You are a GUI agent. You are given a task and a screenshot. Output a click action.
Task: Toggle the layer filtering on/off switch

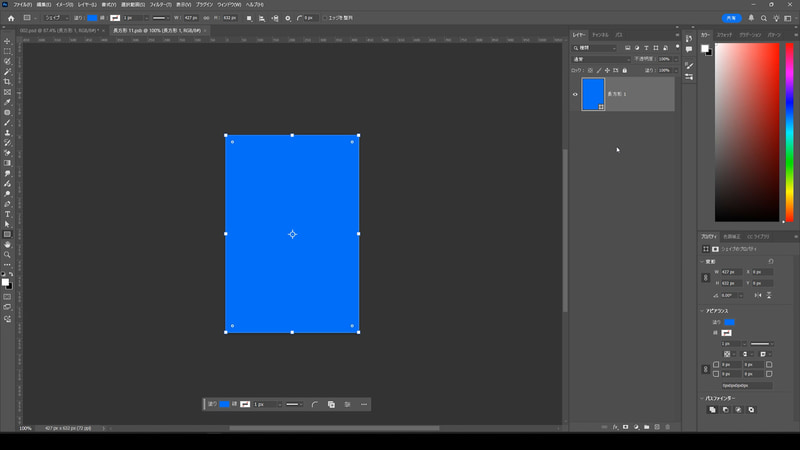(x=678, y=47)
